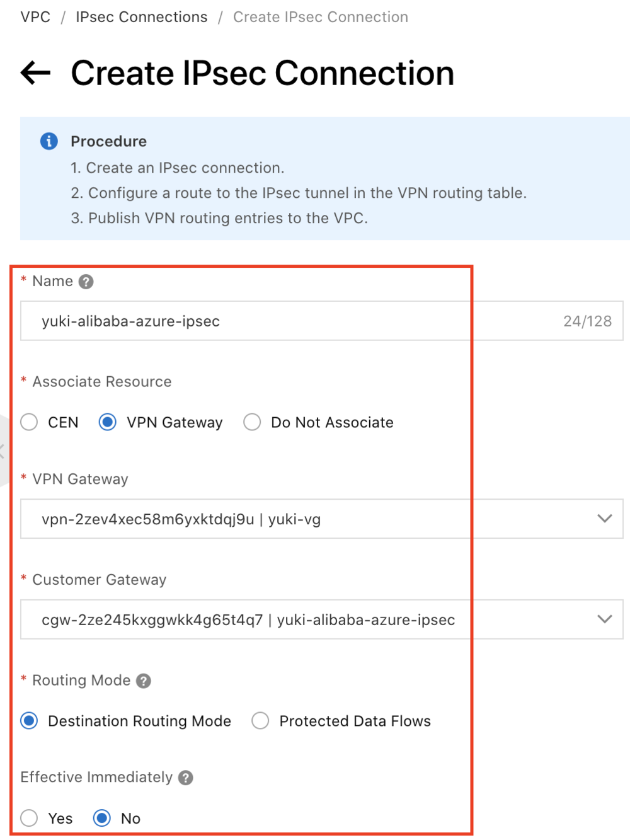This screenshot has width=630, height=840.
Task: Choose Protected Data Flows routing mode
Action: [x=260, y=721]
